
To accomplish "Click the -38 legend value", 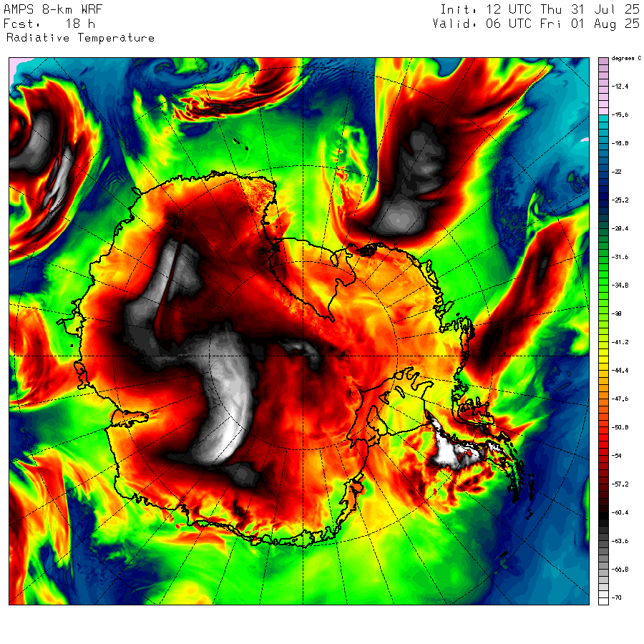I will [617, 313].
